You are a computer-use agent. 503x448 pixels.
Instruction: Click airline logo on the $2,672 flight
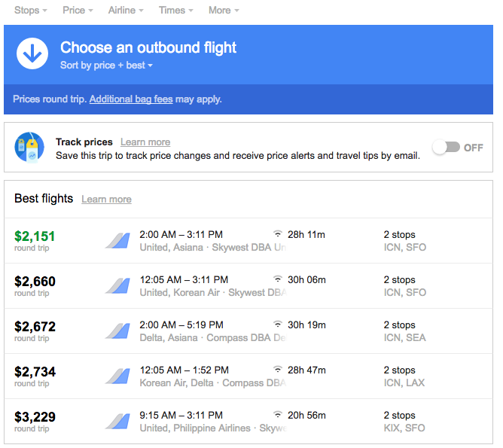click(x=117, y=331)
